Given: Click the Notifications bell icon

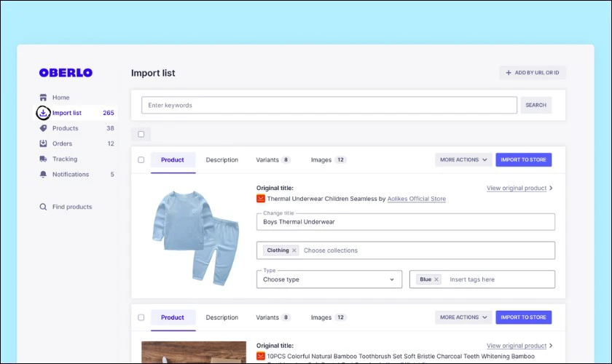Looking at the screenshot, I should click(x=43, y=175).
